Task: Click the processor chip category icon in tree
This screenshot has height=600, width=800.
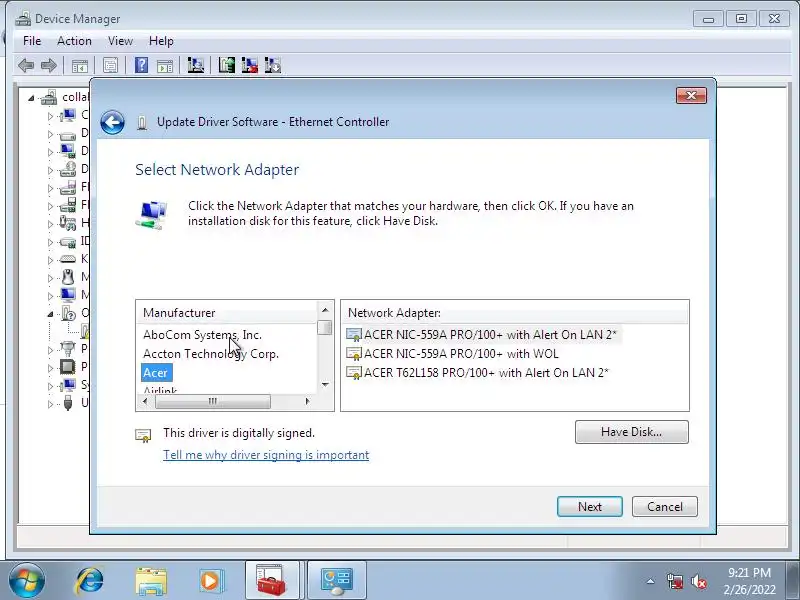Action: click(x=67, y=367)
